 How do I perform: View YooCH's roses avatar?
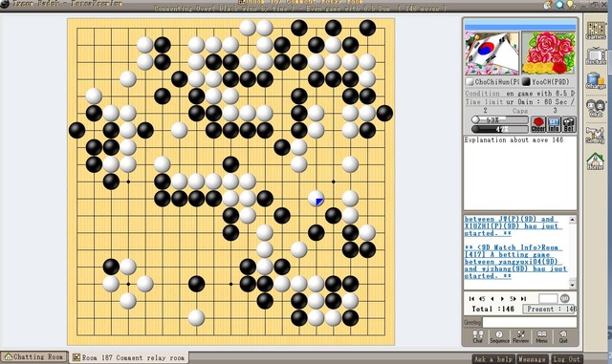pos(548,54)
